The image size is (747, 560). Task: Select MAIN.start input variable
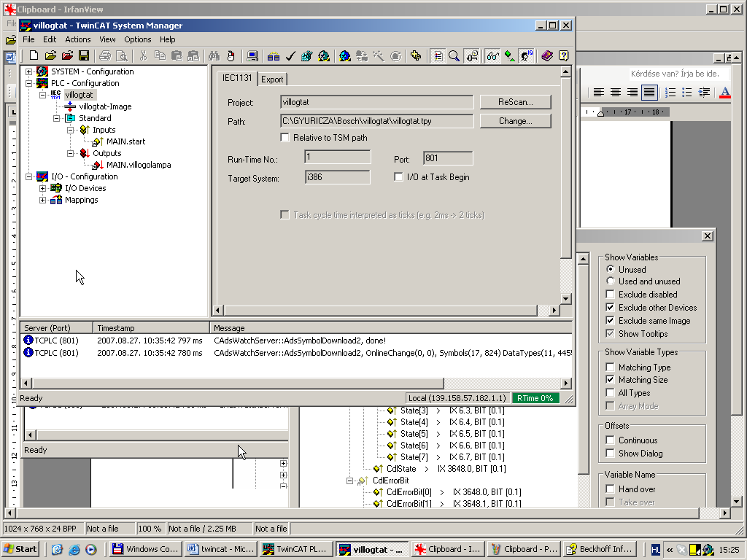tap(125, 141)
